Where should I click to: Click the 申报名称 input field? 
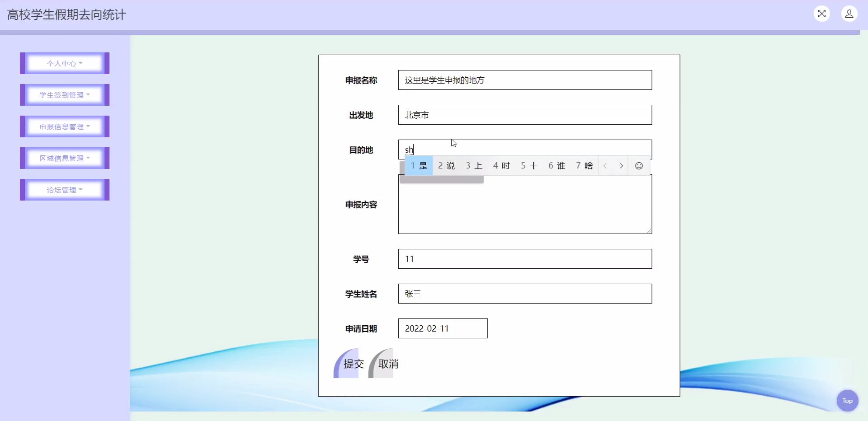pyautogui.click(x=525, y=80)
